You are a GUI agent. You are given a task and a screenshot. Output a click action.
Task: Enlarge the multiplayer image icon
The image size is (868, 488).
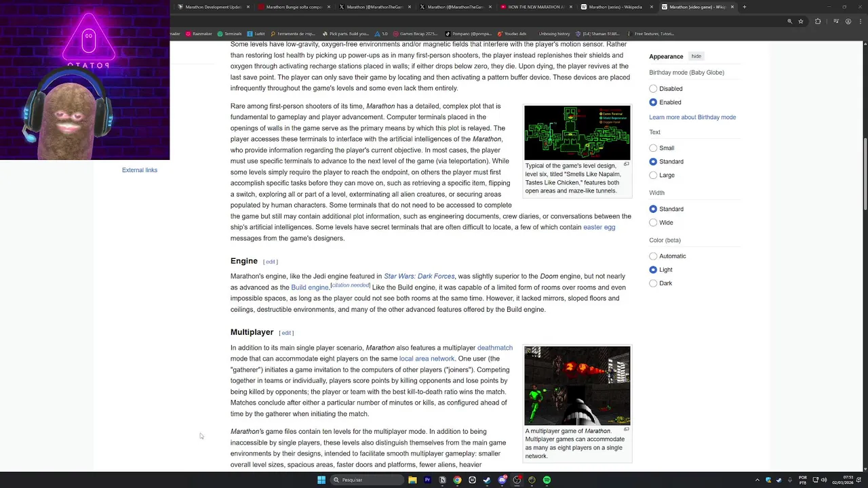(x=626, y=429)
